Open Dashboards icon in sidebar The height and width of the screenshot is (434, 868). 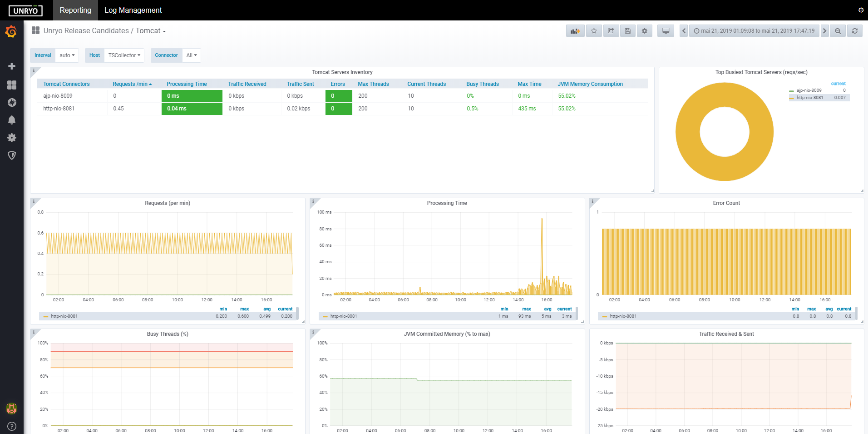coord(12,85)
